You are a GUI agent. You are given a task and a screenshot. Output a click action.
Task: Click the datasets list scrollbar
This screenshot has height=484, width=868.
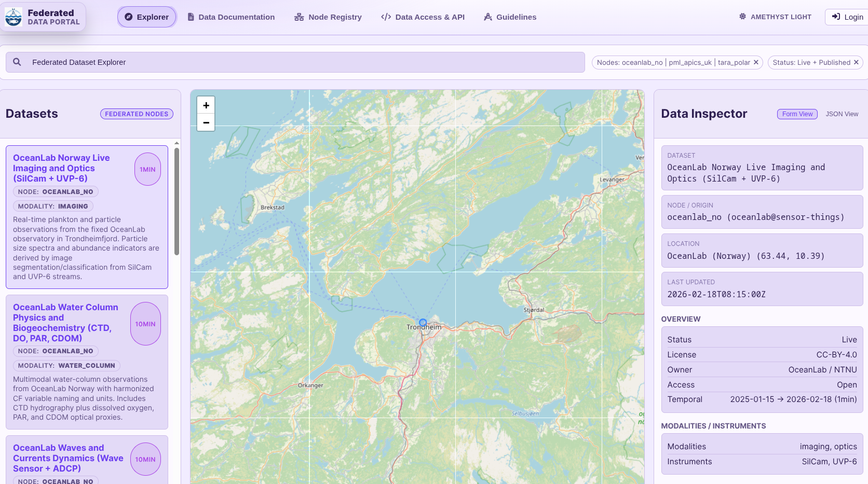[177, 202]
